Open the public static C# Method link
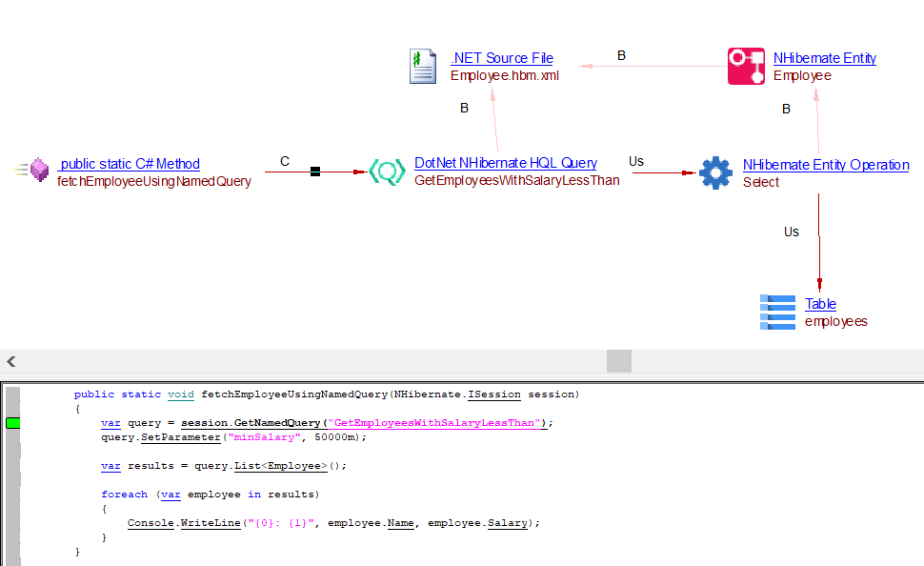This screenshot has height=566, width=924. 129,164
